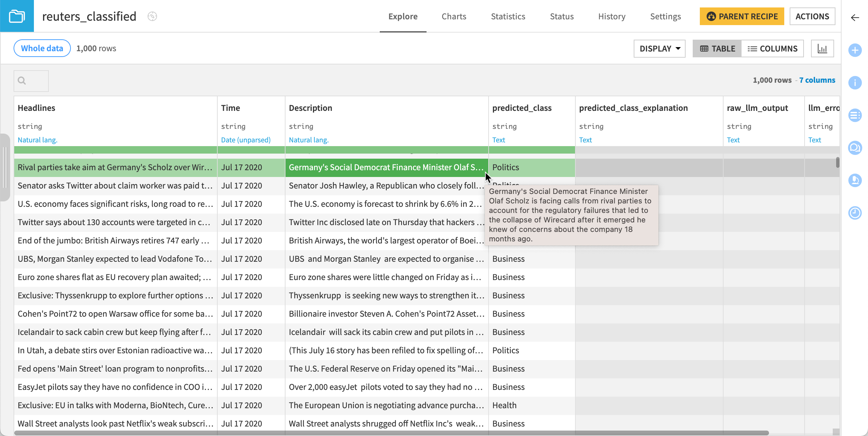
Task: Open the predicted_class column header menu
Action: (x=522, y=108)
